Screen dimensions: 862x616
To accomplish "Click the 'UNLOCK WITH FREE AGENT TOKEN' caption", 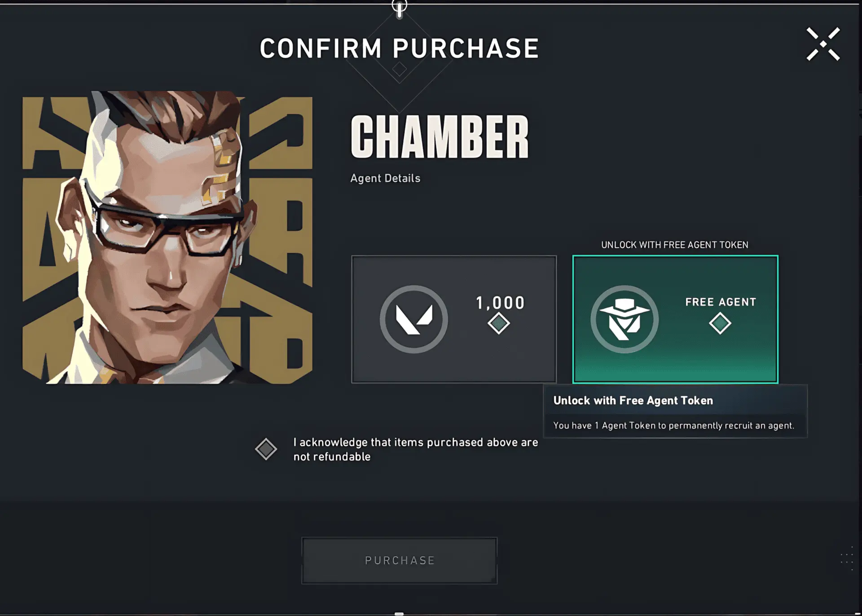I will click(674, 245).
